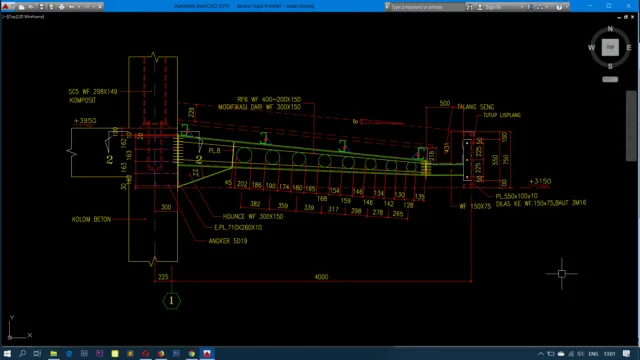The height and width of the screenshot is (360, 640).
Task: Select the hexagon grid marker '1'
Action: 171,301
